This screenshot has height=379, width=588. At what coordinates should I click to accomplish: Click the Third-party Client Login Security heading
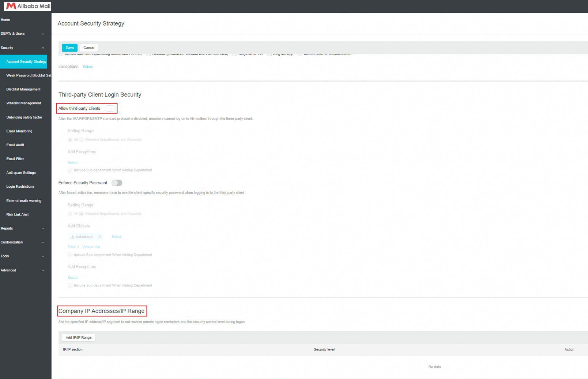pos(100,95)
